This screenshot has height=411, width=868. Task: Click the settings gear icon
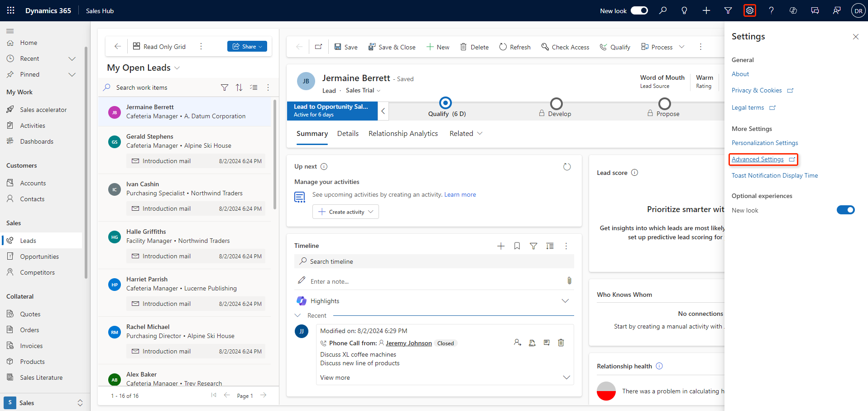coord(750,10)
